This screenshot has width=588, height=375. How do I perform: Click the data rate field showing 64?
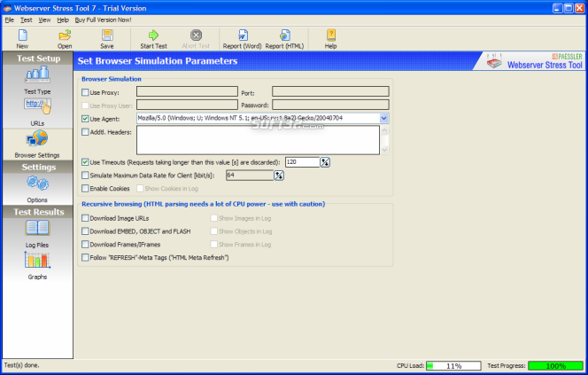coord(250,176)
